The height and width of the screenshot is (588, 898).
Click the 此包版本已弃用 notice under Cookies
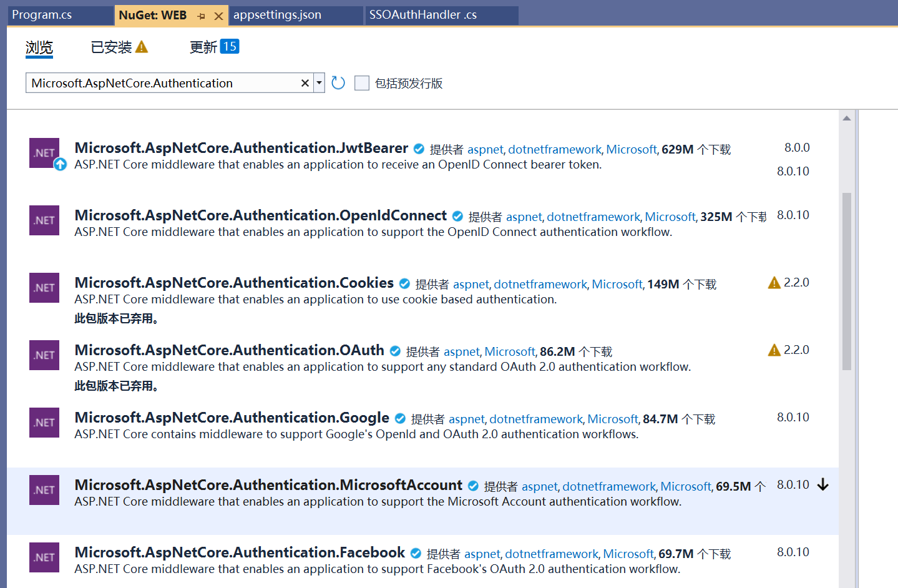point(117,319)
